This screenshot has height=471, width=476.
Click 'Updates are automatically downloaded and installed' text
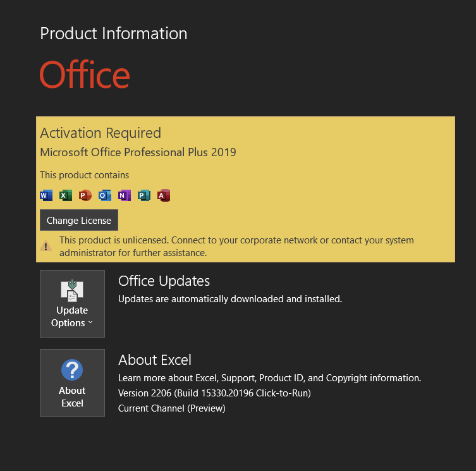(230, 299)
